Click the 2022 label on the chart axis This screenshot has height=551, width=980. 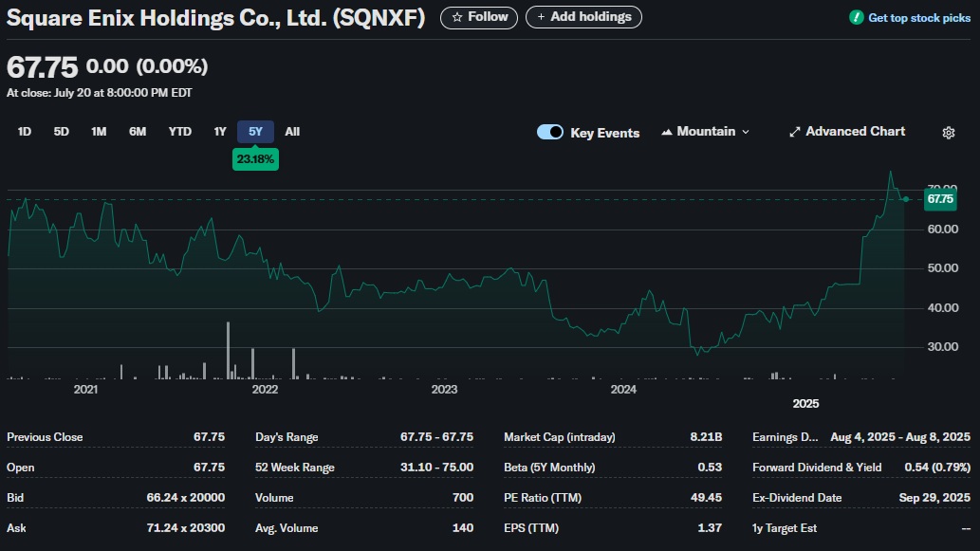tap(265, 390)
